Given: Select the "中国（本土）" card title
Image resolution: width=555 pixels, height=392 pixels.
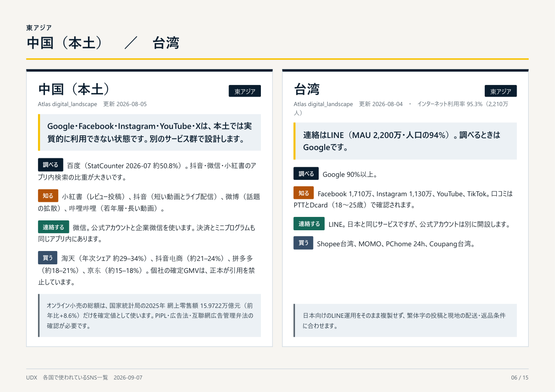Looking at the screenshot, I should coord(74,89).
